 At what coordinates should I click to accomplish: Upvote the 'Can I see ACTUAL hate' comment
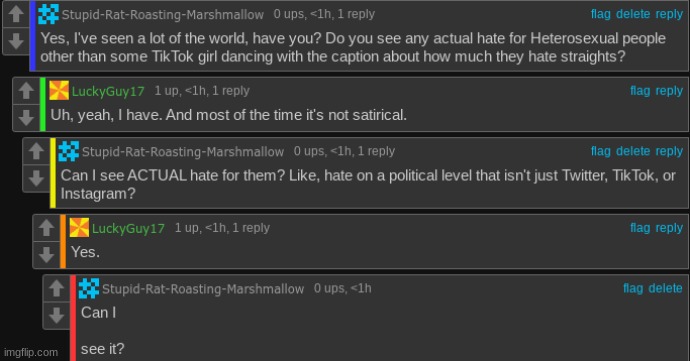point(37,151)
